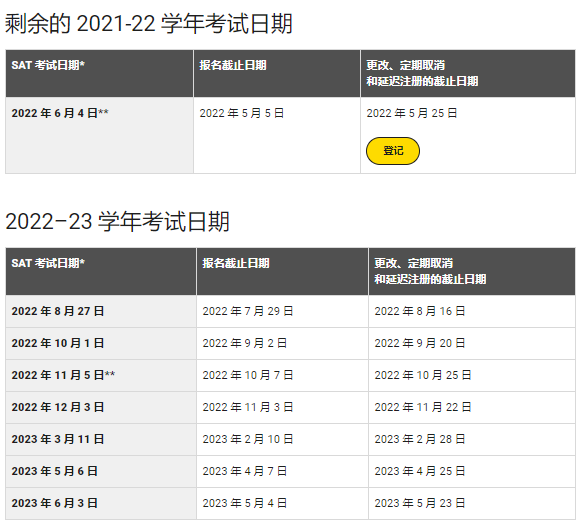Click the yellow 登记 register button
Screen dimensions: 582x523
click(x=393, y=151)
